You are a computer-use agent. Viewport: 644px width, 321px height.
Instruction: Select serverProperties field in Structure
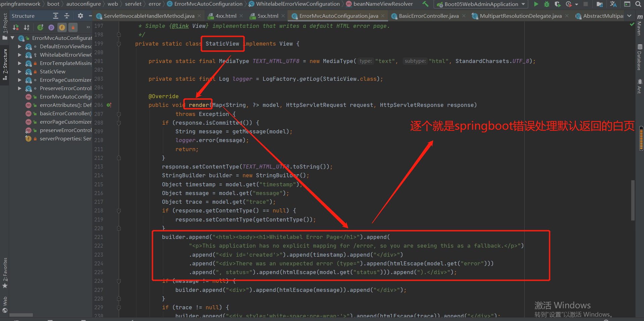pos(58,138)
